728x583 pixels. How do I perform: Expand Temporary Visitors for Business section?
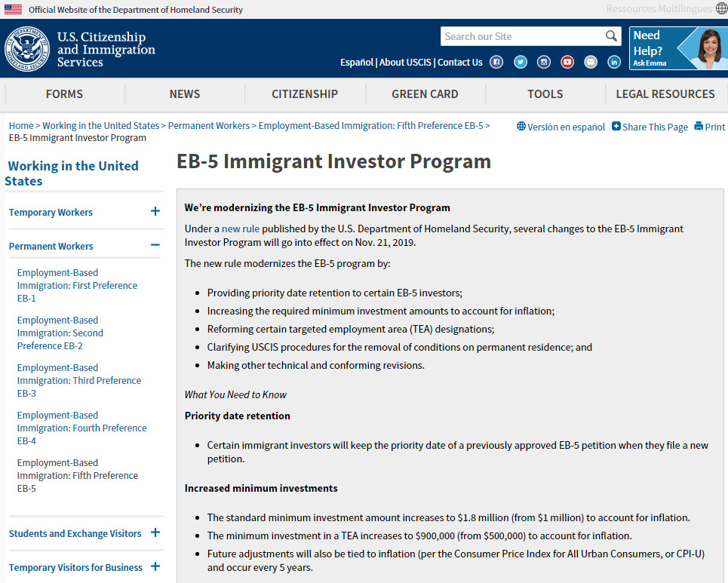[155, 566]
